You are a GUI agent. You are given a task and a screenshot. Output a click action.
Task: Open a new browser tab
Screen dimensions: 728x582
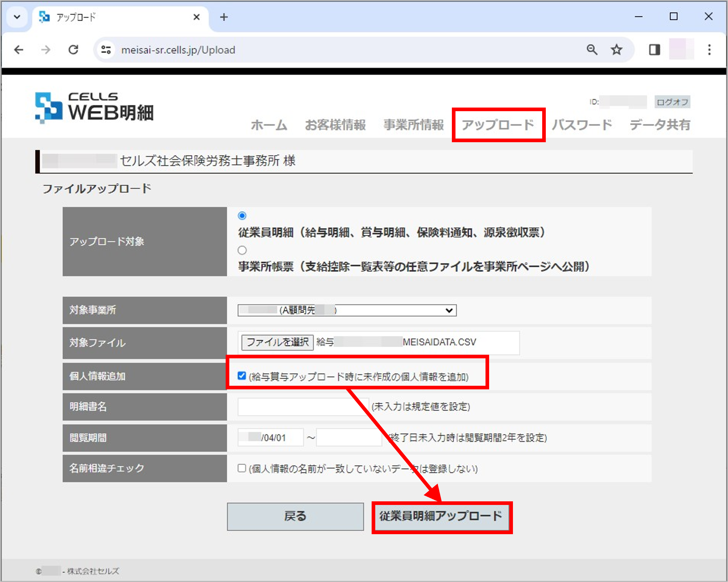point(224,17)
